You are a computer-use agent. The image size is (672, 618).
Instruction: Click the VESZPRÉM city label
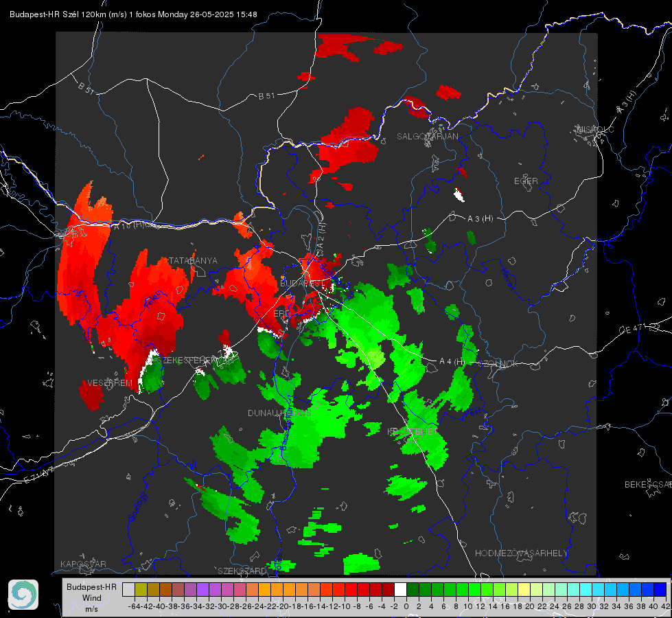tap(109, 382)
